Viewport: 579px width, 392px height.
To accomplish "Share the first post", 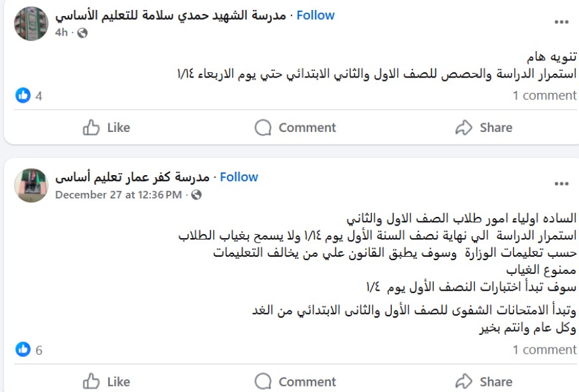I will click(x=483, y=127).
